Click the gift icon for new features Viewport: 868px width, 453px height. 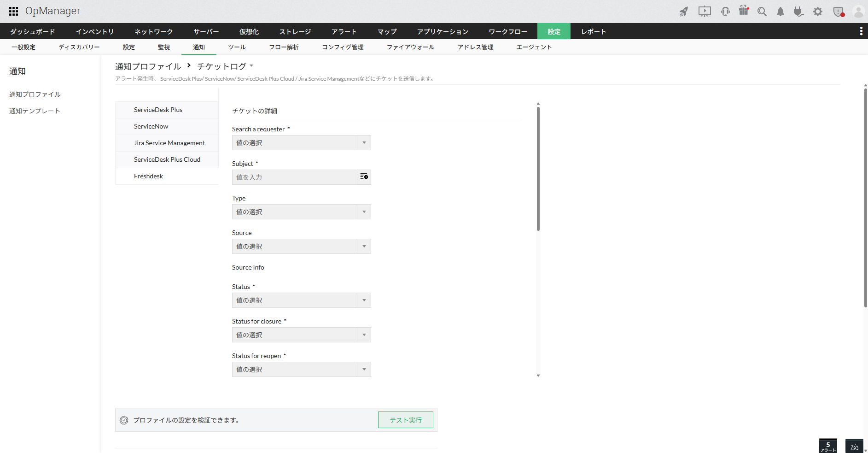tap(744, 11)
